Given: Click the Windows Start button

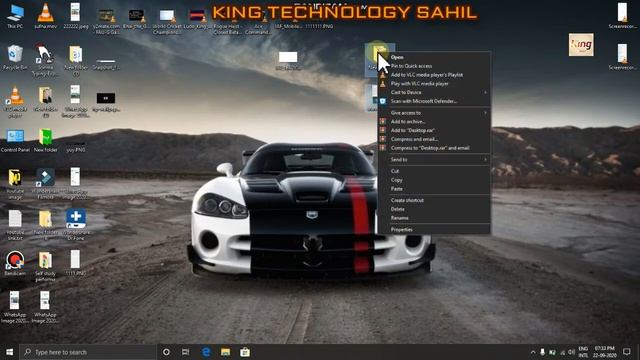Looking at the screenshot, I should [9, 352].
